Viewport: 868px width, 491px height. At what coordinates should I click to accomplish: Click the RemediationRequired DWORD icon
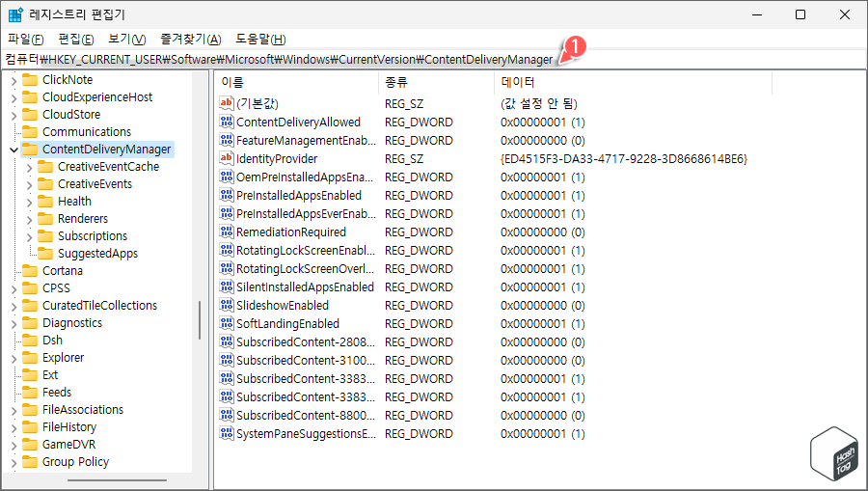pos(227,232)
